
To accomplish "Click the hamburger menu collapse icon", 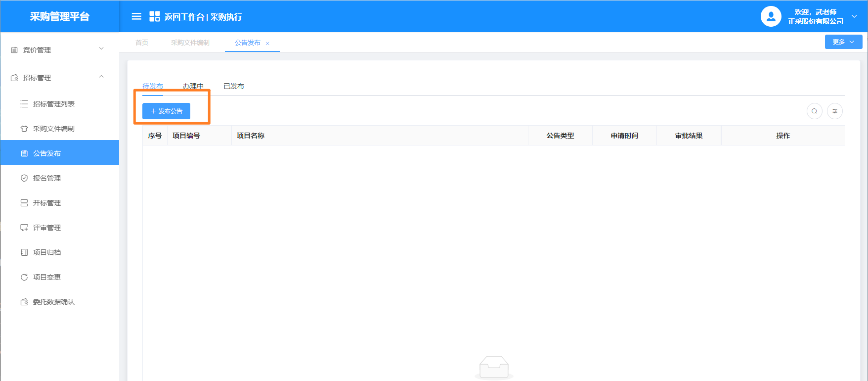I will click(136, 16).
